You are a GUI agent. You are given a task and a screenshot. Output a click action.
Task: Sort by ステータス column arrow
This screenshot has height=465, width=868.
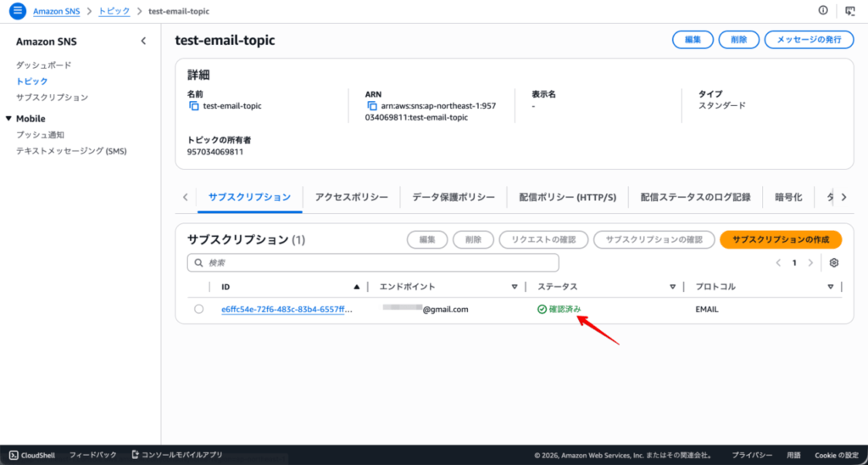click(672, 287)
